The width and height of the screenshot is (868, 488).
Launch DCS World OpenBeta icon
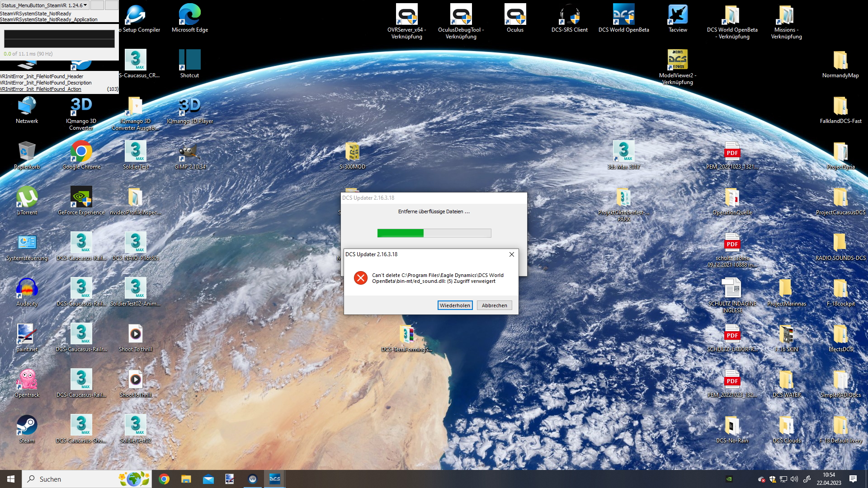[624, 19]
